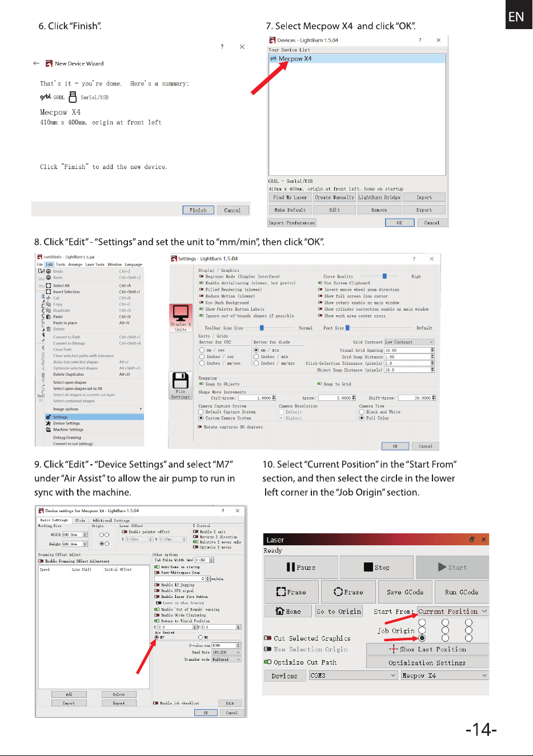Switch to the GCode tab

tap(80, 520)
